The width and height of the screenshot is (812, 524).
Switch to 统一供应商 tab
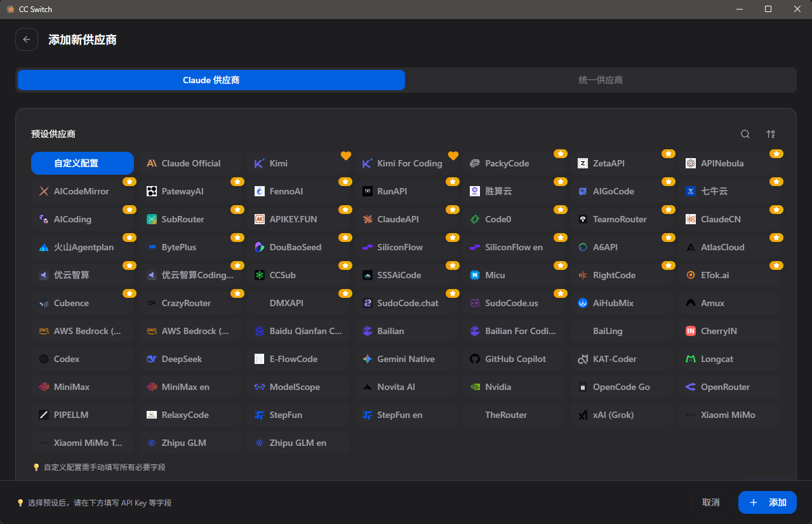point(601,80)
